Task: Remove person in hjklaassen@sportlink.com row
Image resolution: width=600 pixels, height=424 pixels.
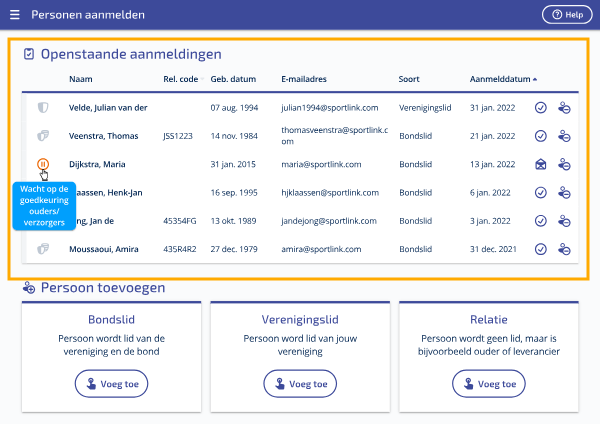Action: (x=564, y=192)
